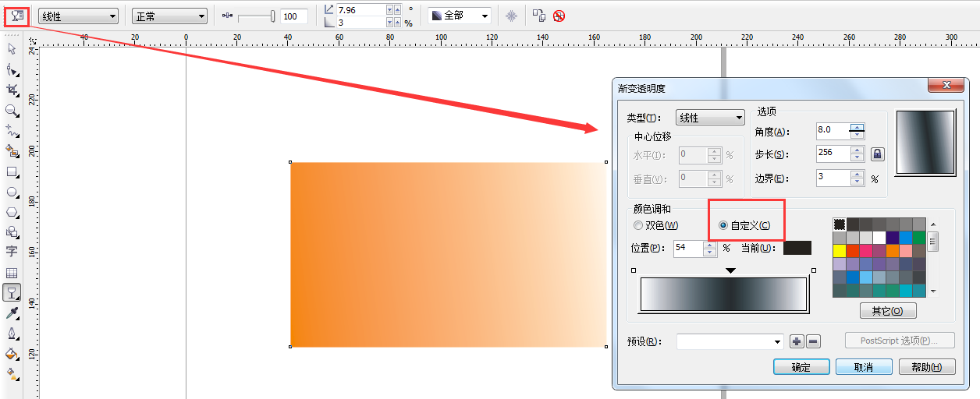Increase the 位置 value with the up arrow
The width and height of the screenshot is (980, 399).
(710, 245)
